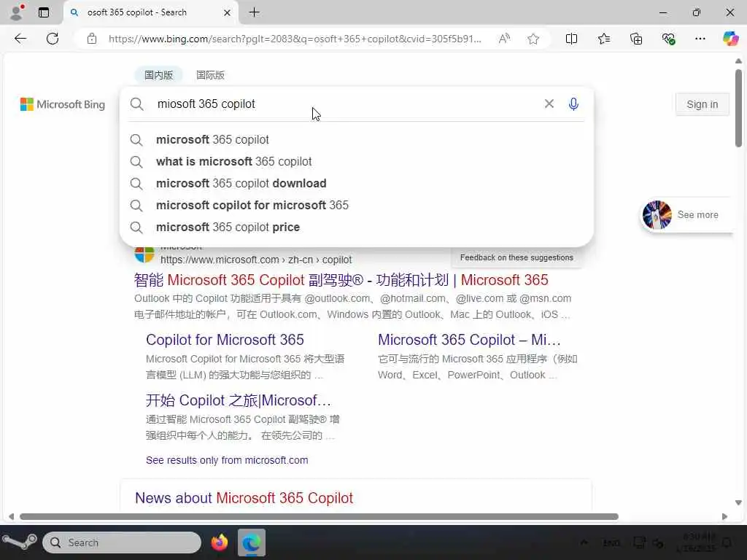Choose suggestion 'what is microsoft 365 copilot'

(x=356, y=161)
